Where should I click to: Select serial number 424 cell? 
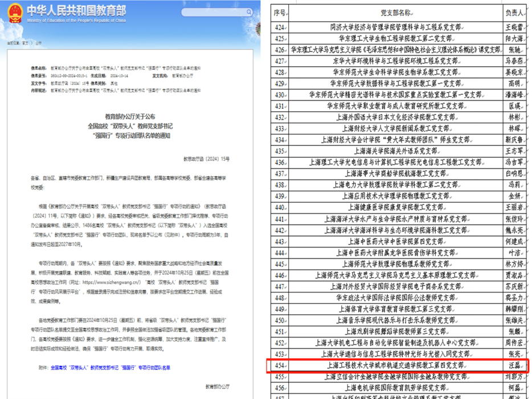tap(279, 27)
